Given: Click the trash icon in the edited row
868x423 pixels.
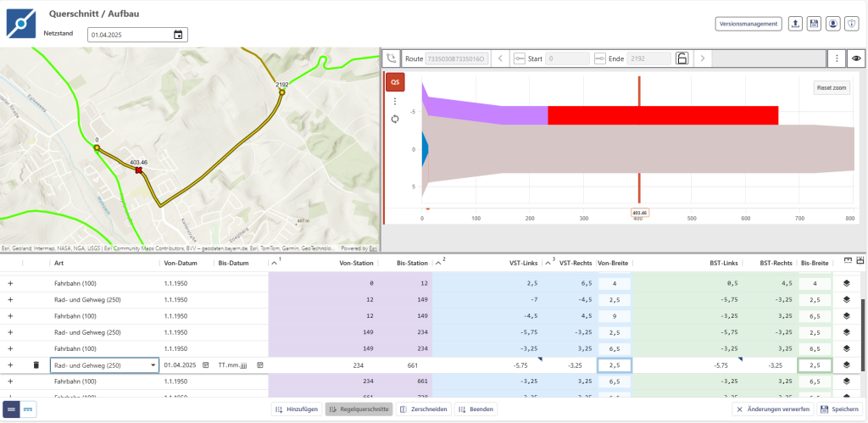Looking at the screenshot, I should coord(36,365).
